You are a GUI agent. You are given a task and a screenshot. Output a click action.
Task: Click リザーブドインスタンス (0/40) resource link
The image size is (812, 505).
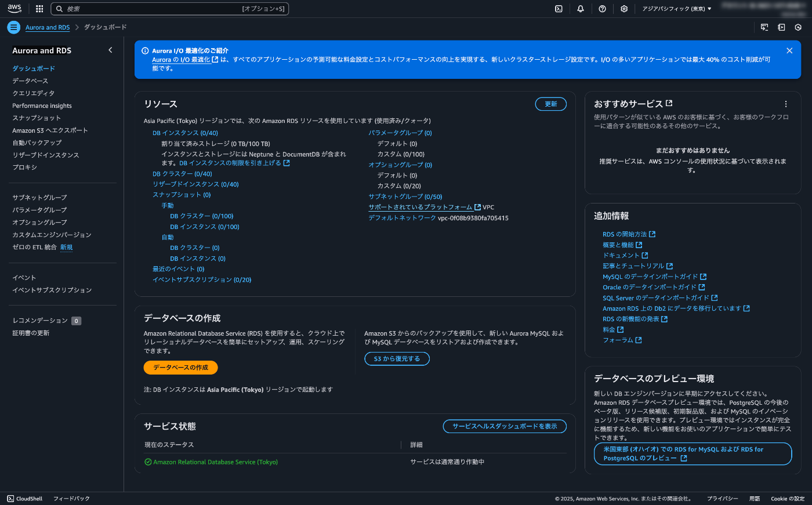pyautogui.click(x=196, y=184)
